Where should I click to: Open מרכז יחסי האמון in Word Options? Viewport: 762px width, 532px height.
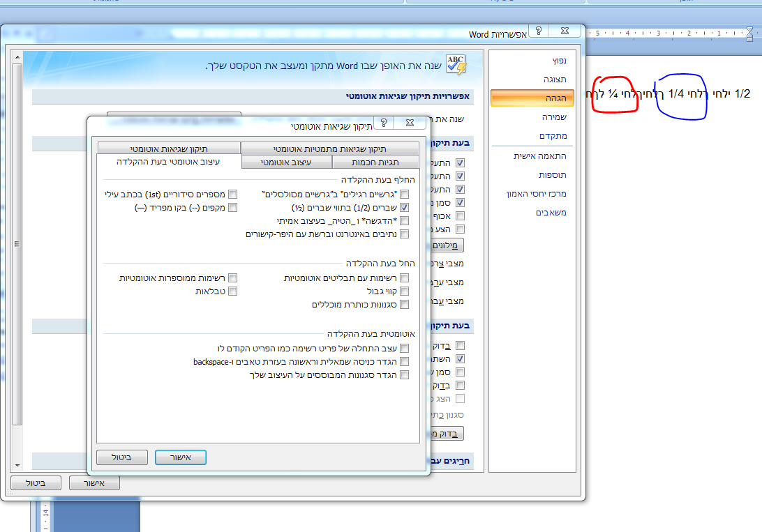coord(532,194)
